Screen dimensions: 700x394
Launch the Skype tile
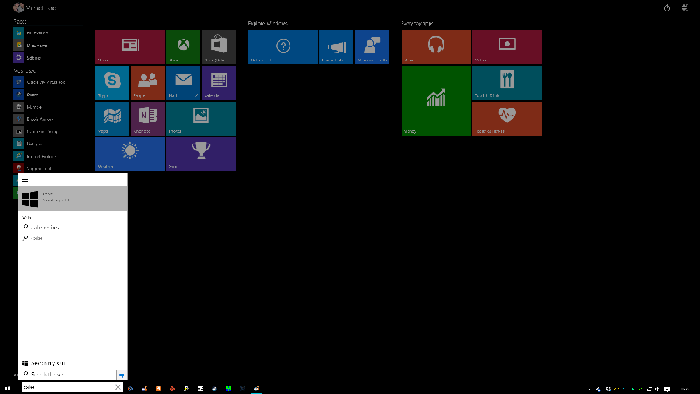112,83
